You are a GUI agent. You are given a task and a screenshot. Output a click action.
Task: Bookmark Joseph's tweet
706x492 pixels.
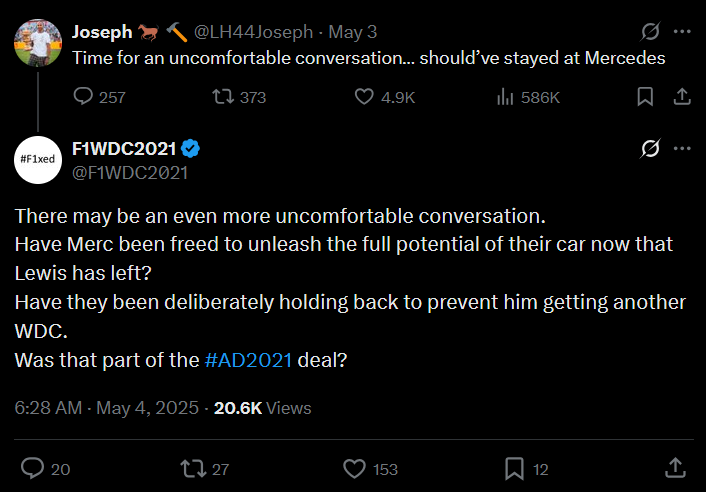pos(645,97)
